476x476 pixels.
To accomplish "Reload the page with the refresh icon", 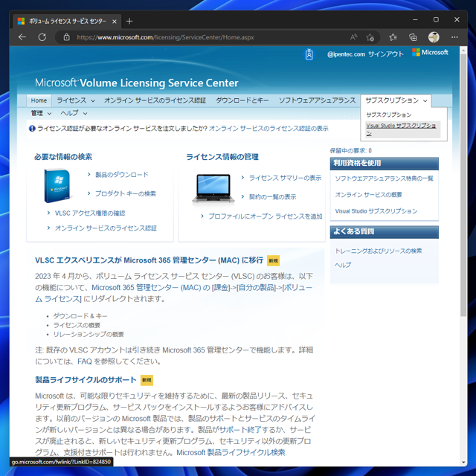I will pos(42,37).
